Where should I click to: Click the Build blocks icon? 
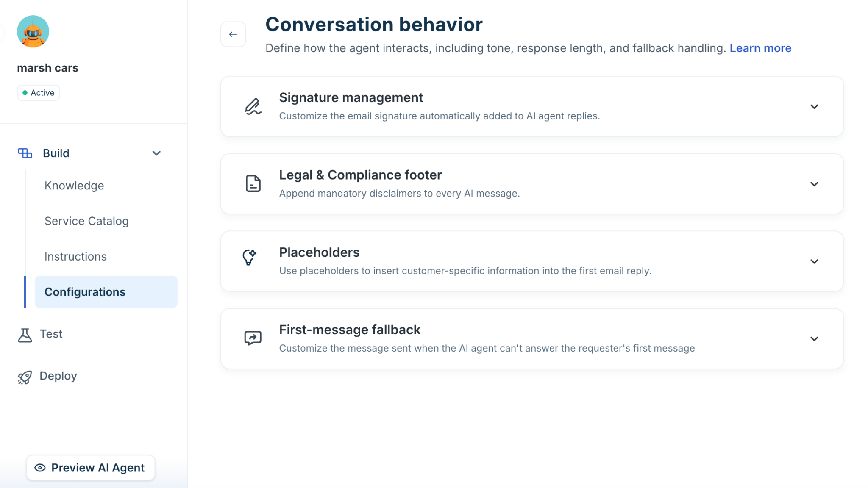tap(25, 153)
